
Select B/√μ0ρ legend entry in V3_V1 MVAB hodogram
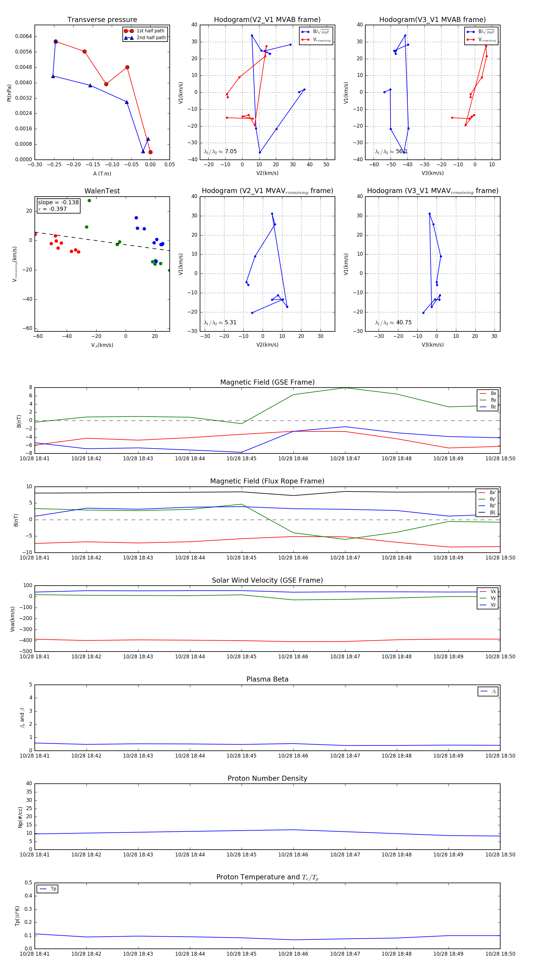(481, 31)
